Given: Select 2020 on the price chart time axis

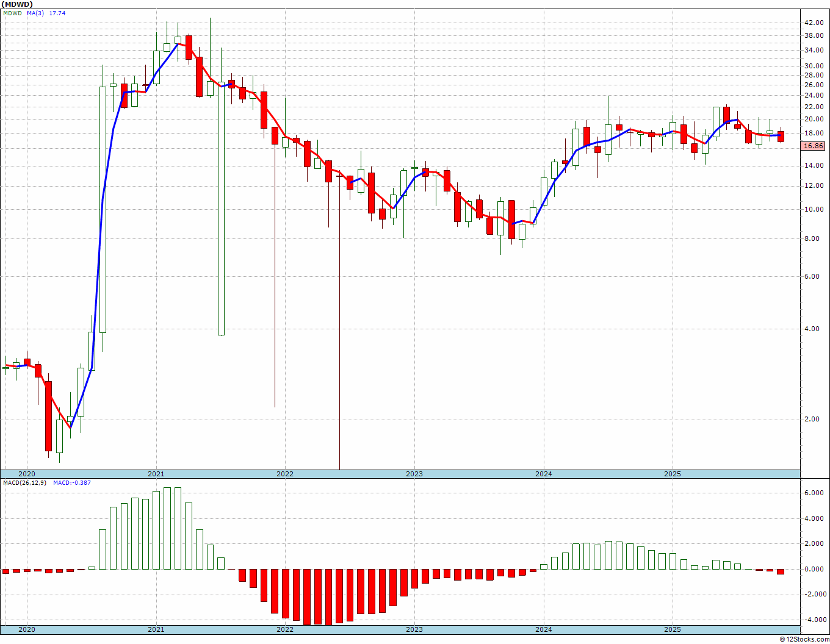Looking at the screenshot, I should coord(27,474).
